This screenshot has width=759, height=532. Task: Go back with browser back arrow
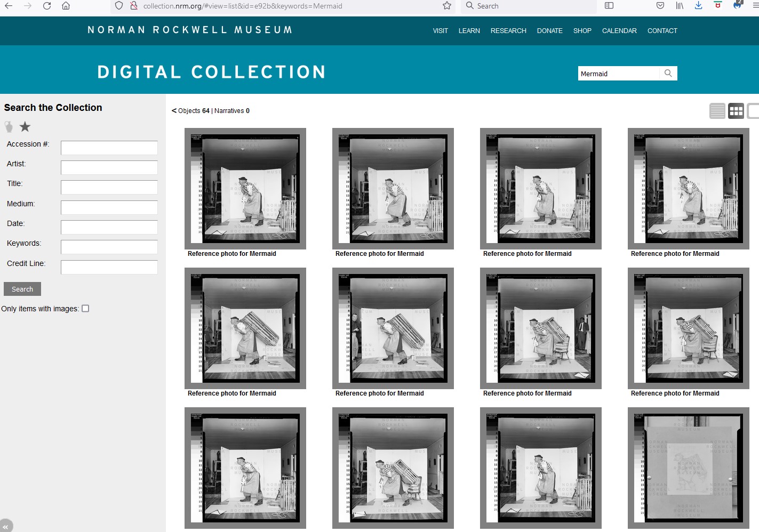point(9,6)
